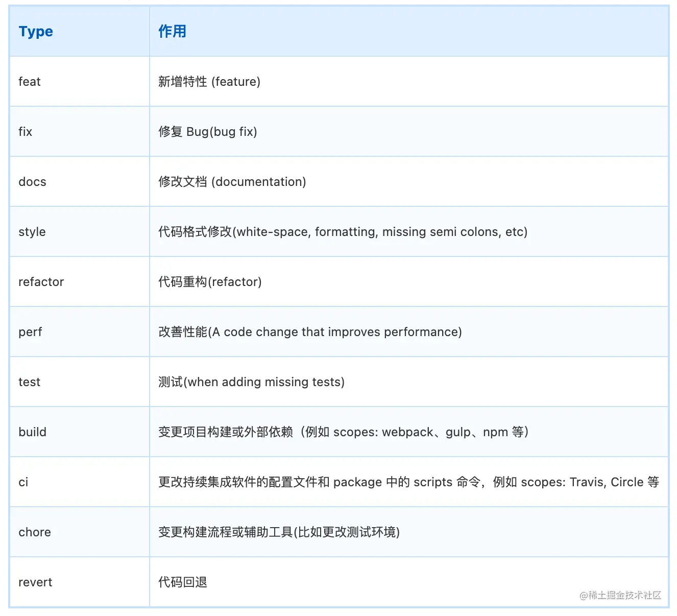Select the "ci" type cell

(x=80, y=482)
